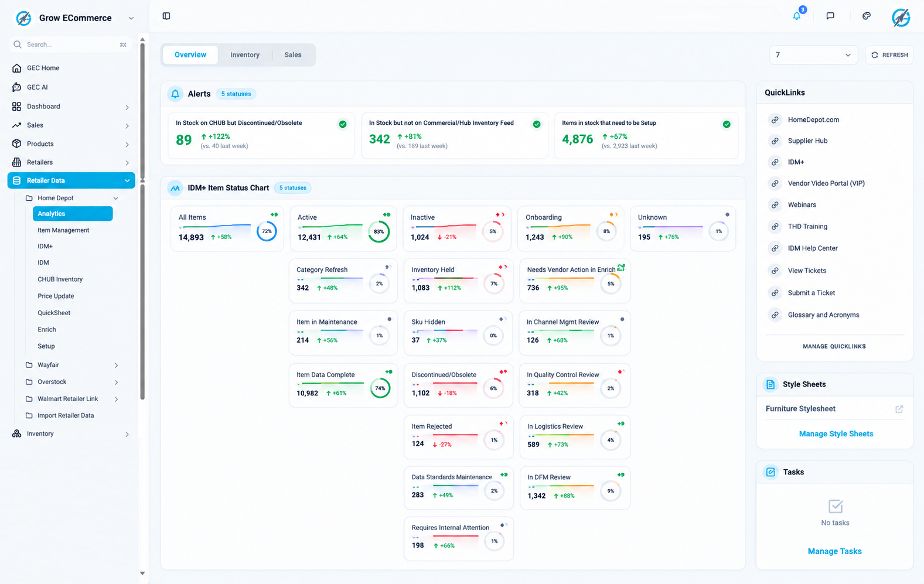Open Item Management in sidebar
Screen dimensions: 924x584
[63, 230]
